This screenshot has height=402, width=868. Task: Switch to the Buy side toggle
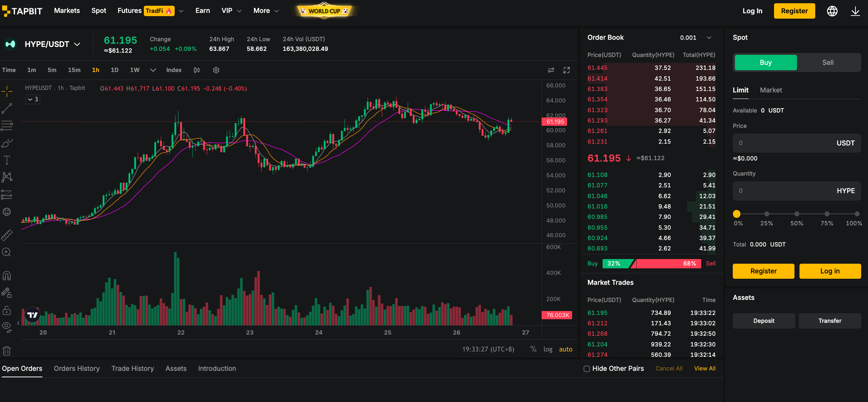[766, 63]
